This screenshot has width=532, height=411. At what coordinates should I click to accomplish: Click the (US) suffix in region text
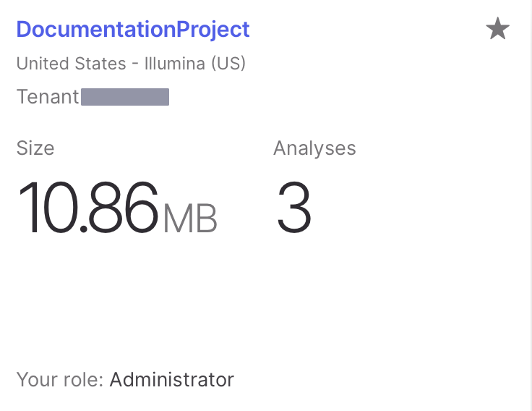(x=228, y=64)
